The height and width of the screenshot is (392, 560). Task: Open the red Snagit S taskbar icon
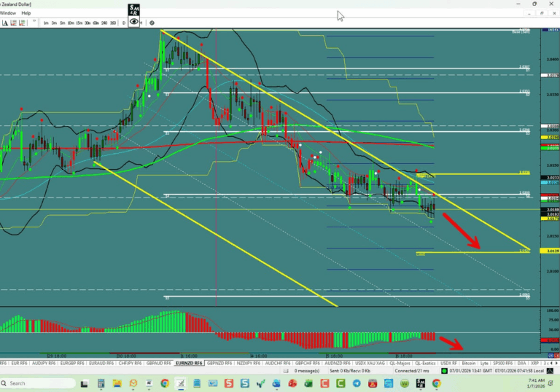228,384
